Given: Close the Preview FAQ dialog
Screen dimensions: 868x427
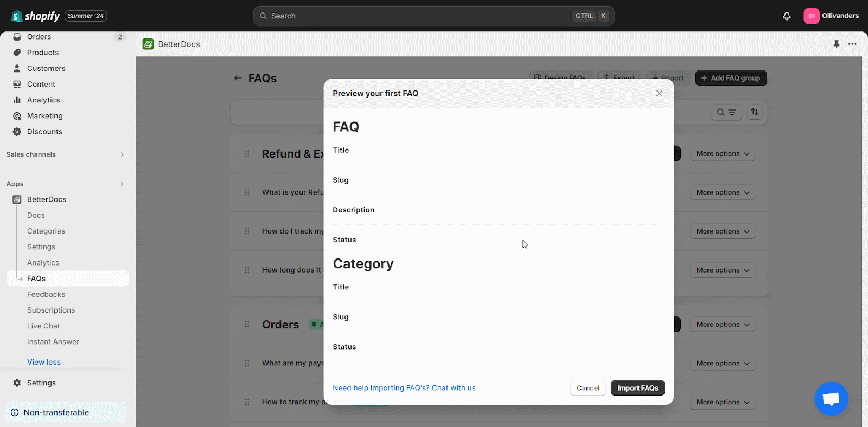Looking at the screenshot, I should (659, 93).
